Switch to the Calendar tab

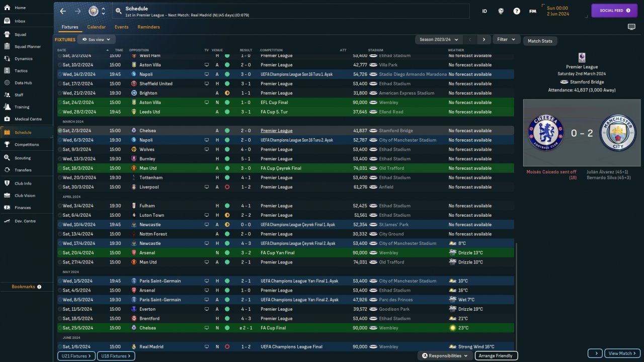(97, 27)
